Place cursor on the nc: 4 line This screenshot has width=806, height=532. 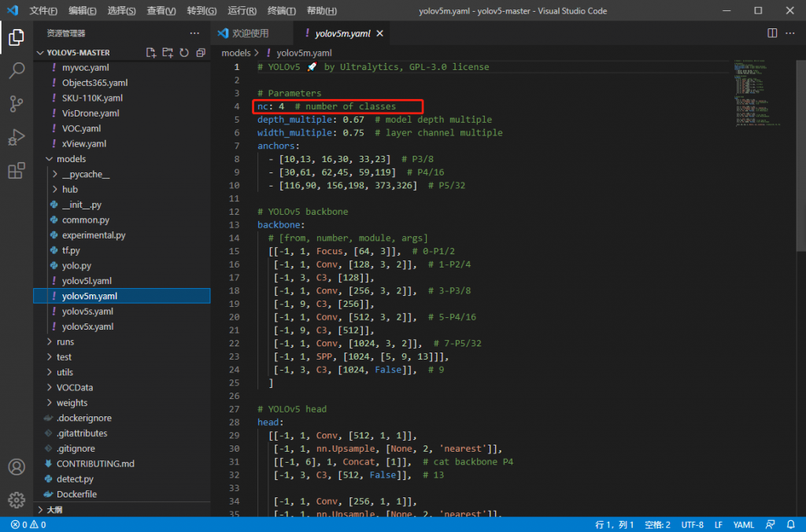pyautogui.click(x=327, y=106)
